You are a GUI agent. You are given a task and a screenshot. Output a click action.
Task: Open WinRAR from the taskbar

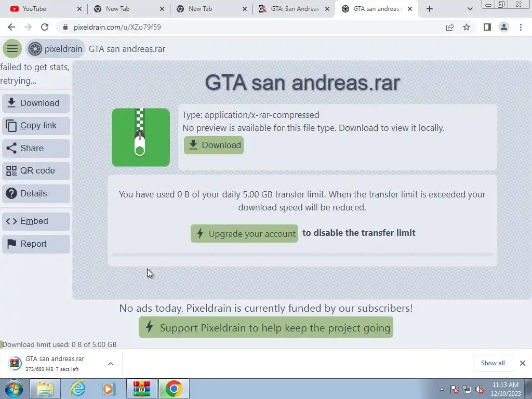click(x=142, y=389)
